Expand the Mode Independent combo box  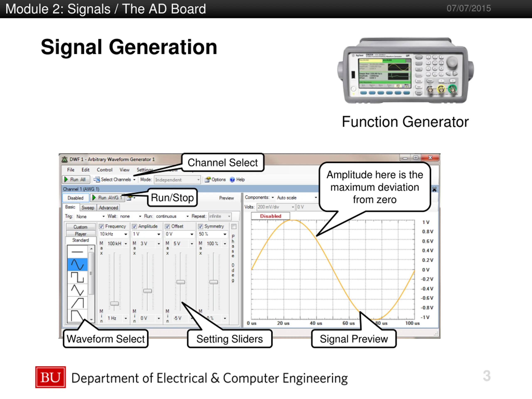click(177, 180)
